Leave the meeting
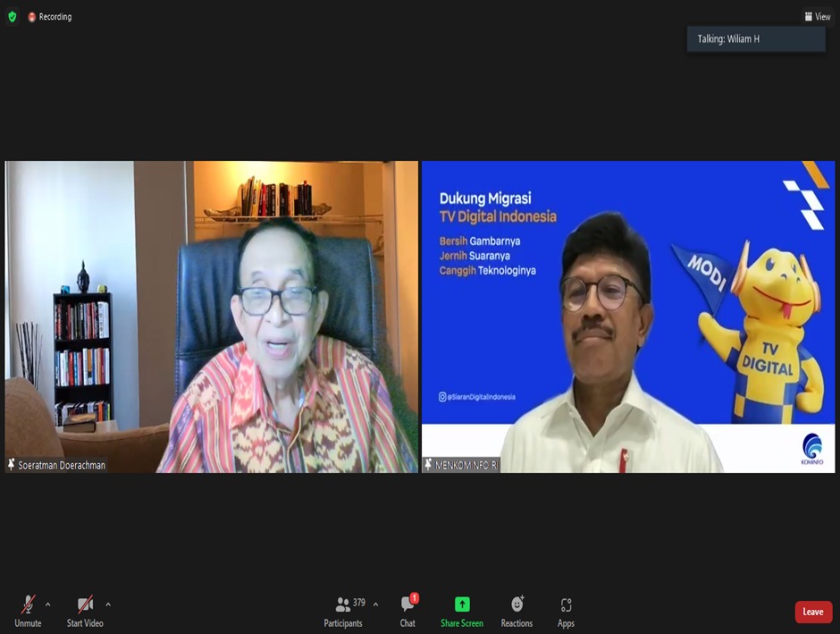This screenshot has width=840, height=634. 813,612
